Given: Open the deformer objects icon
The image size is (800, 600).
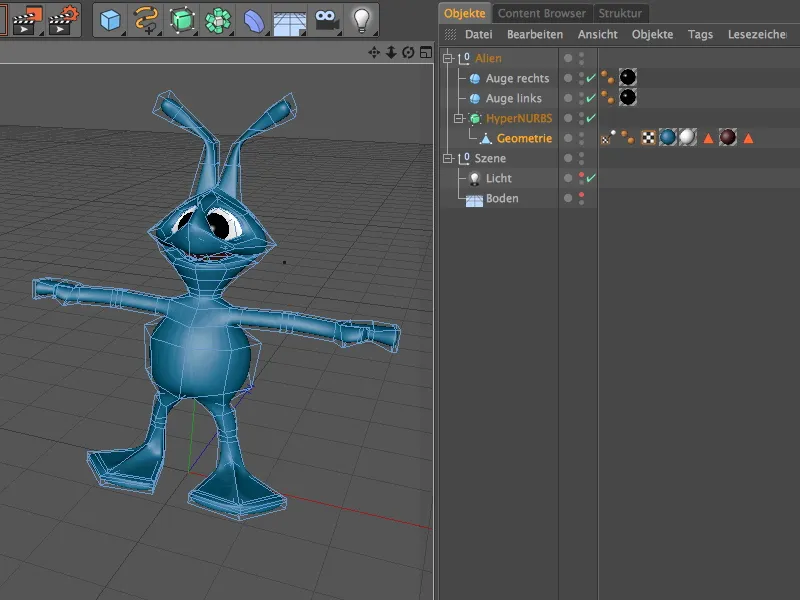Looking at the screenshot, I should coord(254,21).
